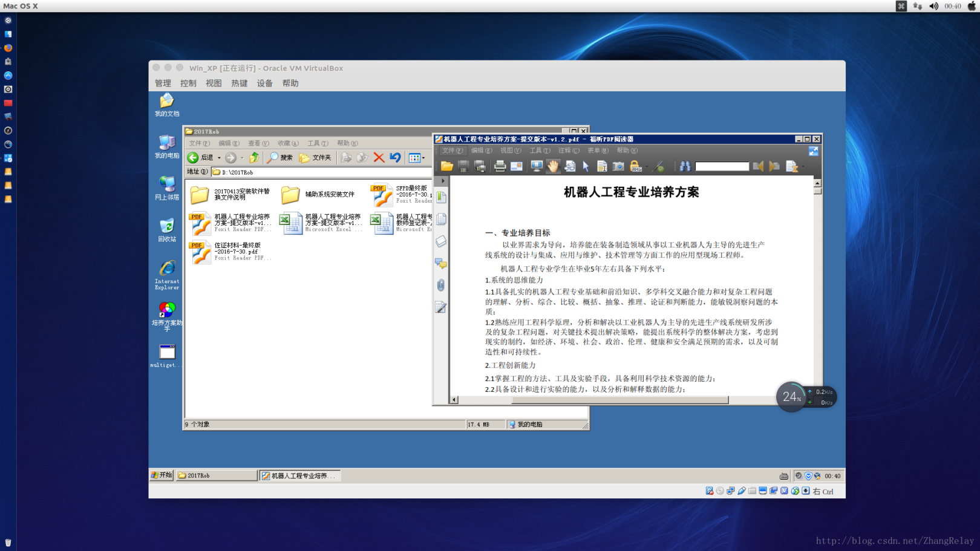The height and width of the screenshot is (551, 980).
Task: Open the 查看(V) menu in Explorer window
Action: click(x=258, y=143)
